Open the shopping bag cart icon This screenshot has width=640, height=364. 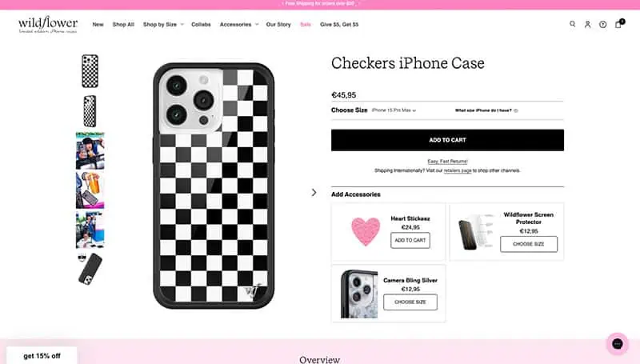click(618, 24)
